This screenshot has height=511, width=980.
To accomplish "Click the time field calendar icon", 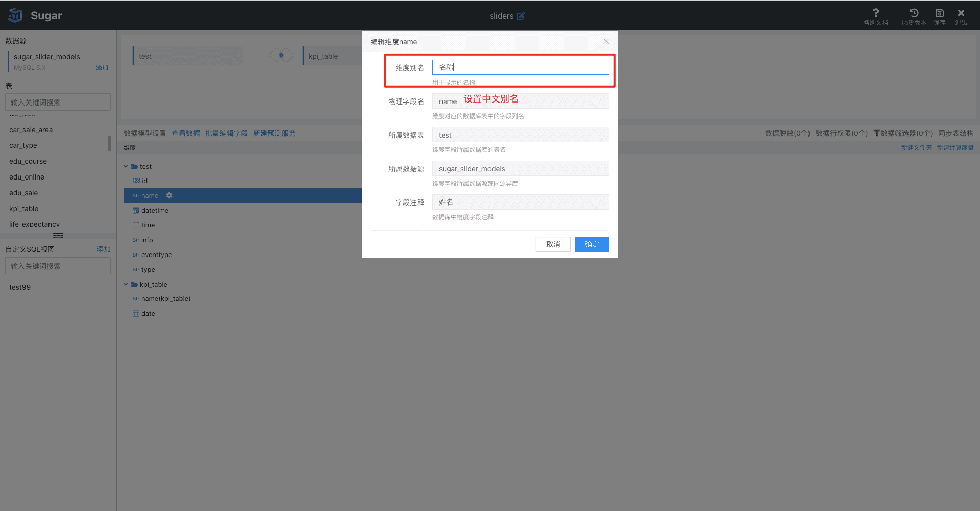I will pos(136,225).
